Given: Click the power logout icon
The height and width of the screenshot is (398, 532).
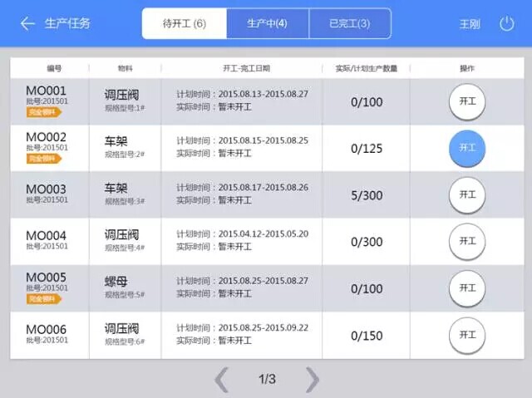Looking at the screenshot, I should point(506,24).
